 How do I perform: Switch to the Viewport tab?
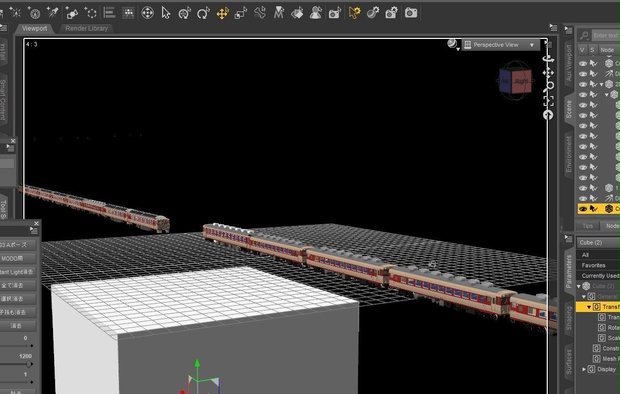point(34,28)
